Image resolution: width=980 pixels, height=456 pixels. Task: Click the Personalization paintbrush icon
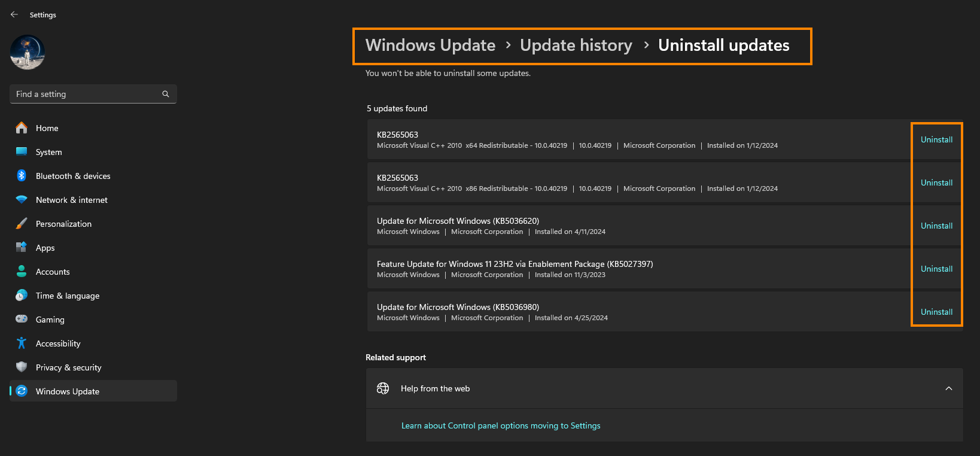[x=22, y=224]
